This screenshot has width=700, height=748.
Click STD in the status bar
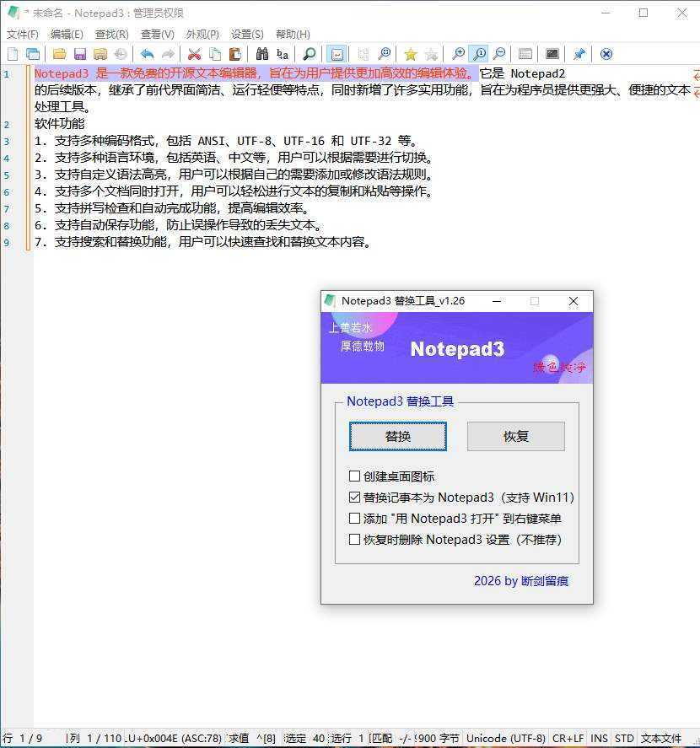point(624,738)
